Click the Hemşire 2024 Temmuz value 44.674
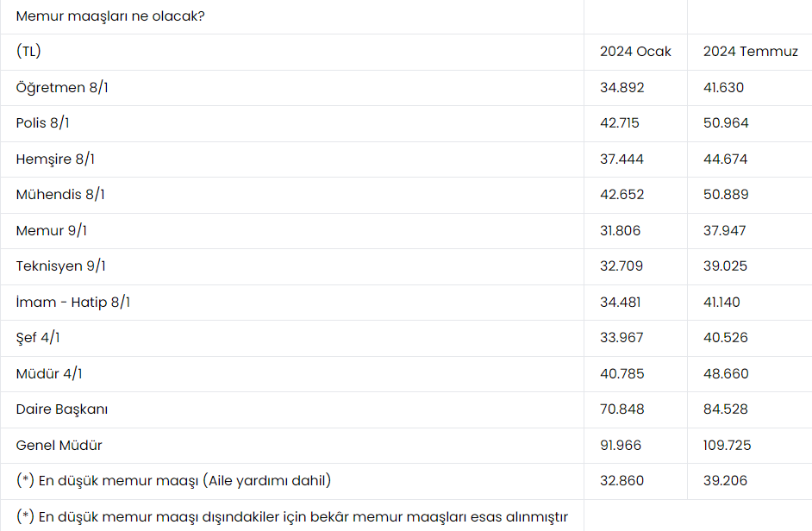The height and width of the screenshot is (531, 812). coord(725,159)
